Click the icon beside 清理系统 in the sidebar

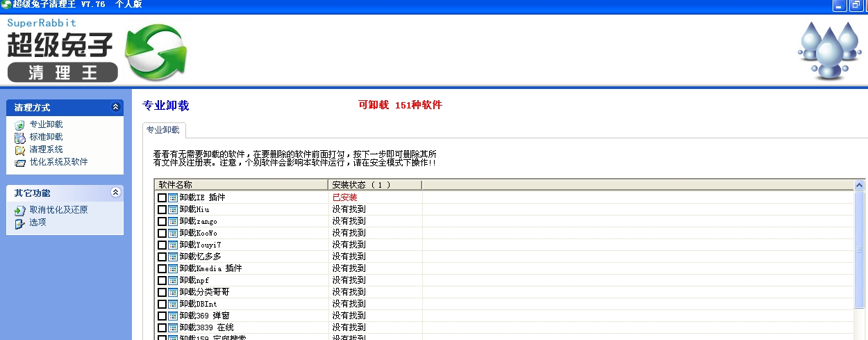tap(19, 149)
